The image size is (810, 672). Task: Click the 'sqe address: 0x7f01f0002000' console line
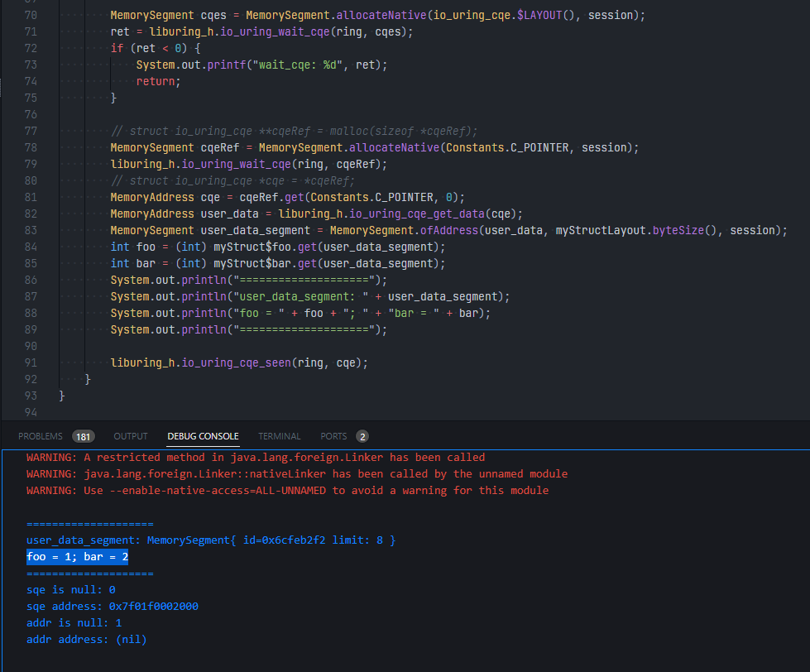click(112, 607)
